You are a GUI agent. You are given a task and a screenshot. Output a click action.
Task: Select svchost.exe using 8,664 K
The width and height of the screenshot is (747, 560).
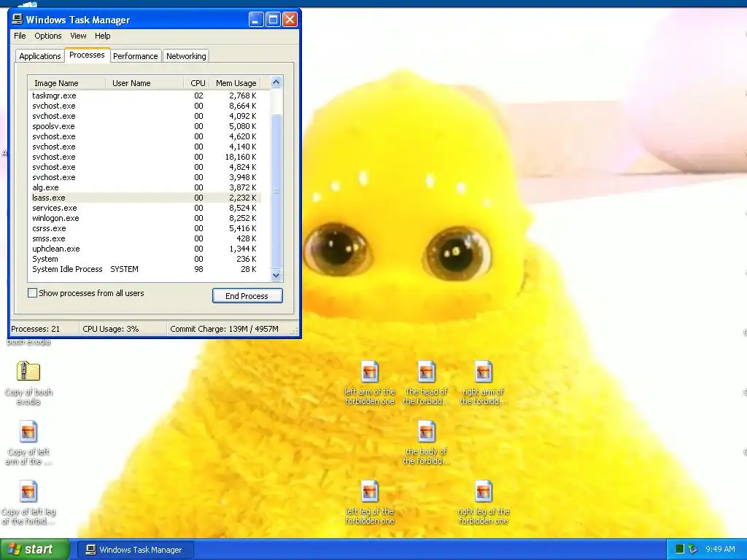[144, 106]
